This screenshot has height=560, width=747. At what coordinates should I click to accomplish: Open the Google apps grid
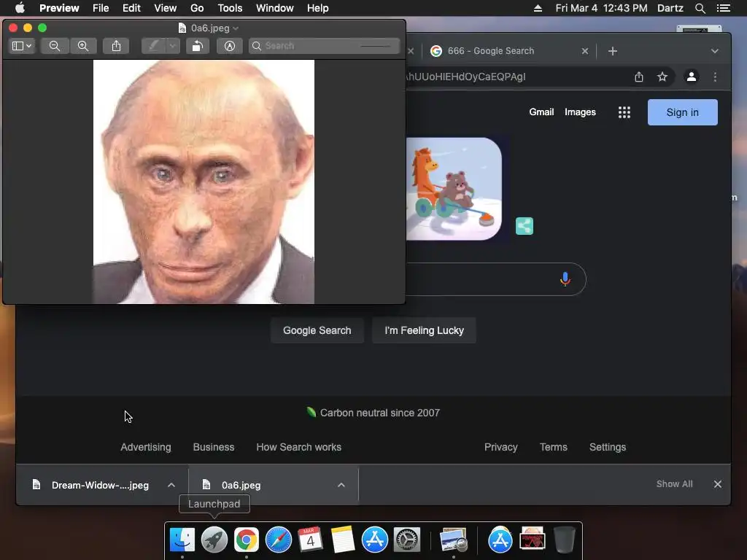pyautogui.click(x=624, y=112)
